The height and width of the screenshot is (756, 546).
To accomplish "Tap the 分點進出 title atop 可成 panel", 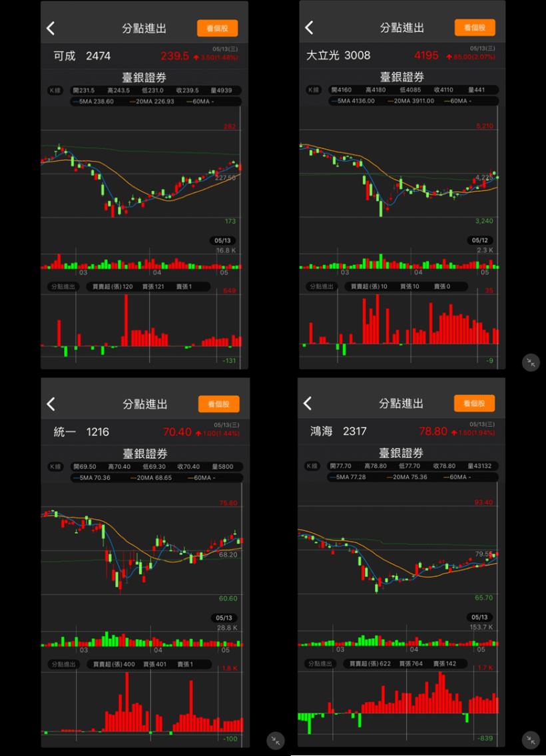I will [144, 29].
